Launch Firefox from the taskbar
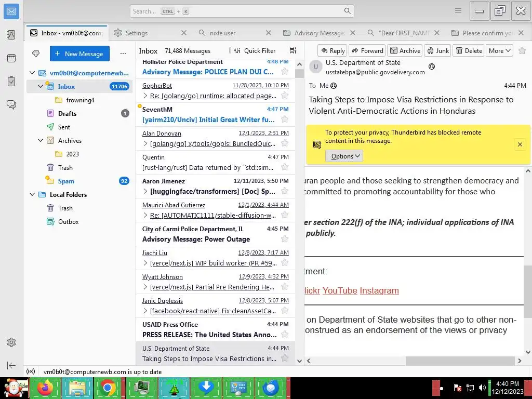Image resolution: width=532 pixels, height=399 pixels. click(45, 388)
